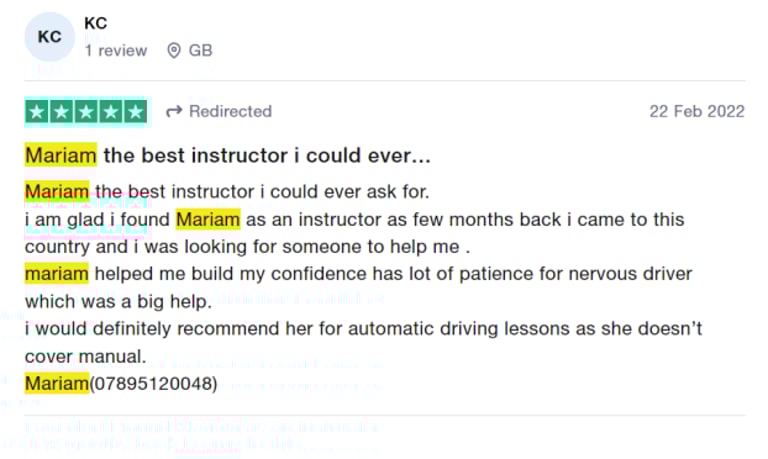
Task: Click the phone number 07895120048
Action: click(x=153, y=383)
